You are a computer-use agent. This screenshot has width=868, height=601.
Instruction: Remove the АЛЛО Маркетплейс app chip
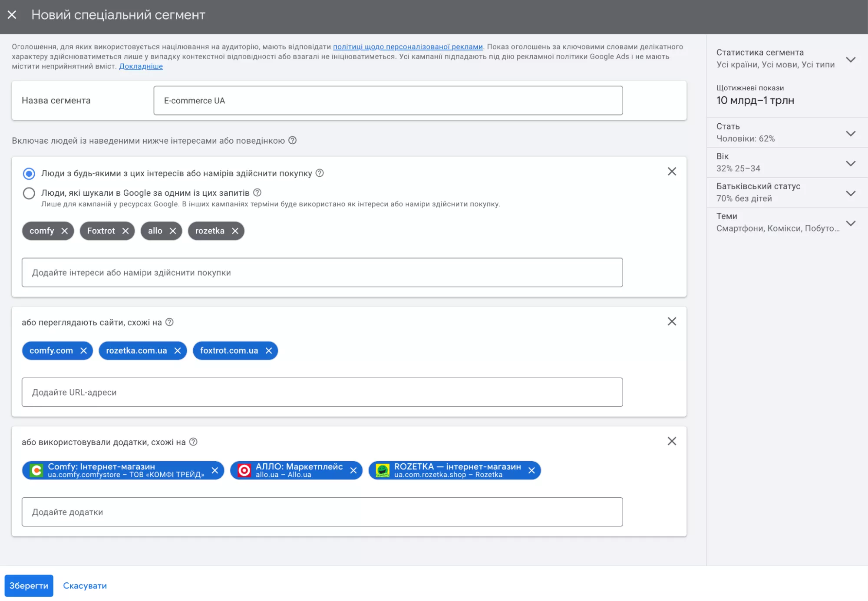click(x=353, y=470)
